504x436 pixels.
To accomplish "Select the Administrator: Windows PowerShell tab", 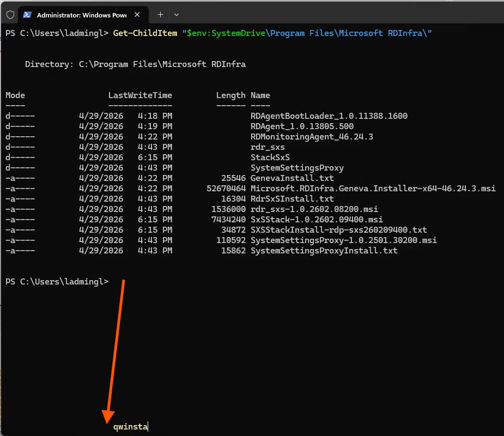I will (83, 15).
